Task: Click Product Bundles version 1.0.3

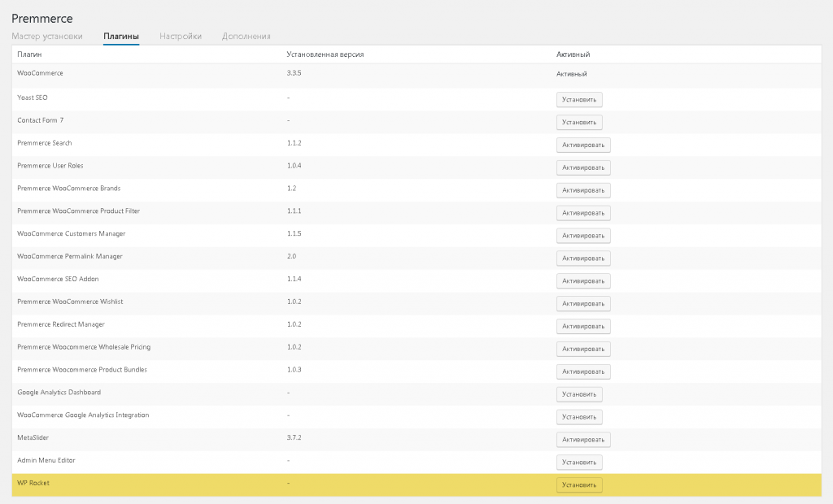Action: [x=294, y=370]
